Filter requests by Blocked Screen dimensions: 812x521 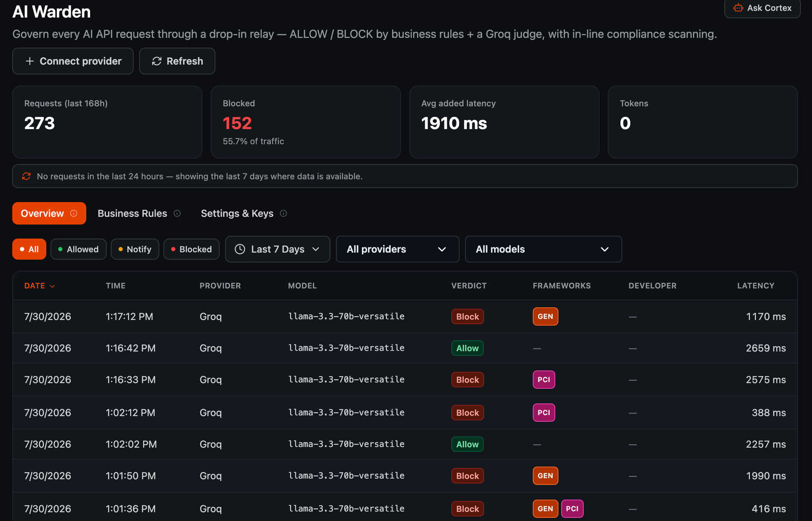pos(191,249)
